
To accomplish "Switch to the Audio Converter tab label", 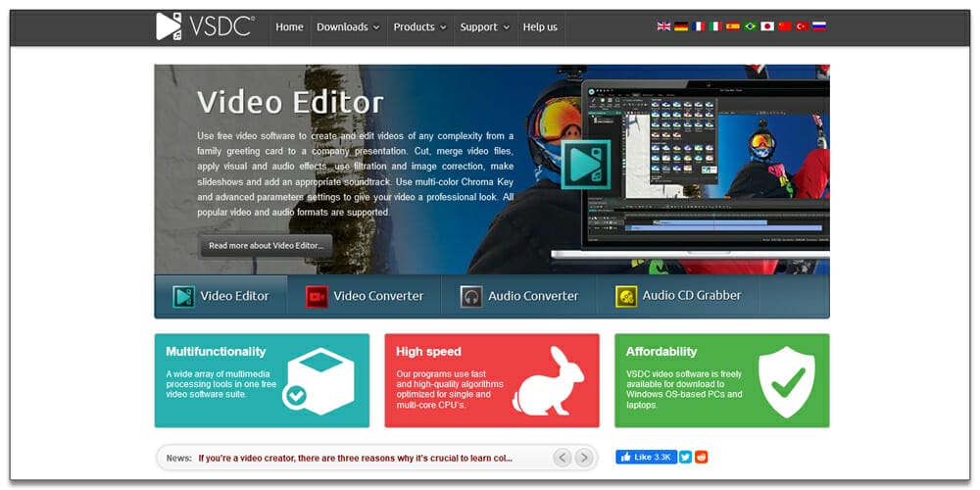I will [x=533, y=296].
